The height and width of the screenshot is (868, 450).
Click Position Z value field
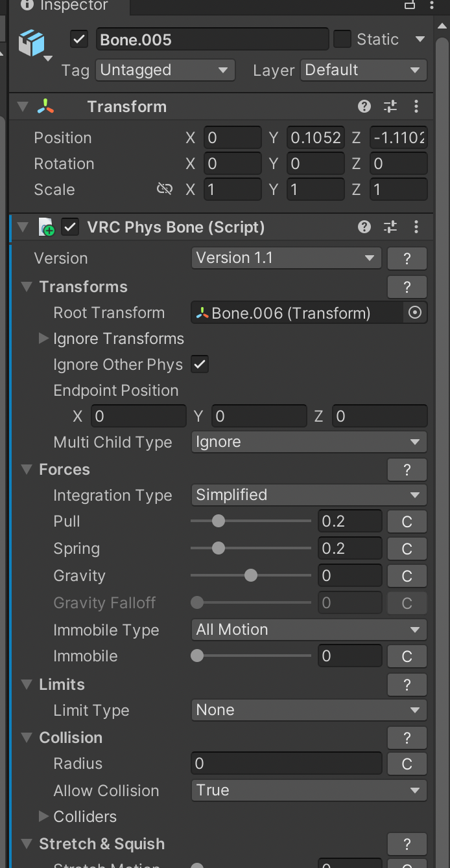[399, 137]
